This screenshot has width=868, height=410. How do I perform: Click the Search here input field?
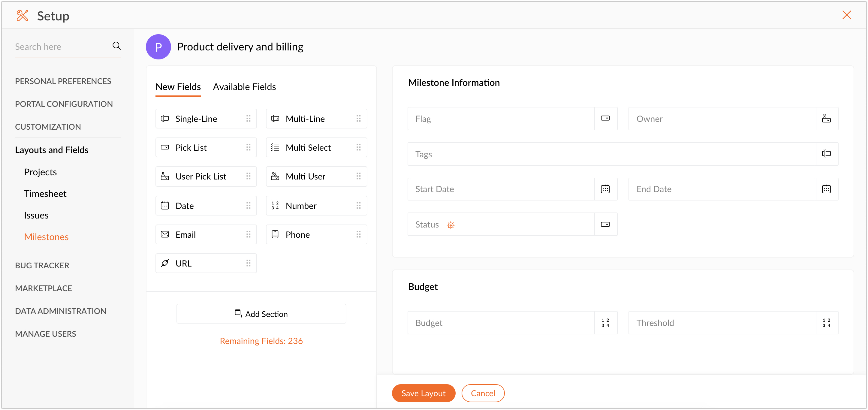click(x=61, y=47)
